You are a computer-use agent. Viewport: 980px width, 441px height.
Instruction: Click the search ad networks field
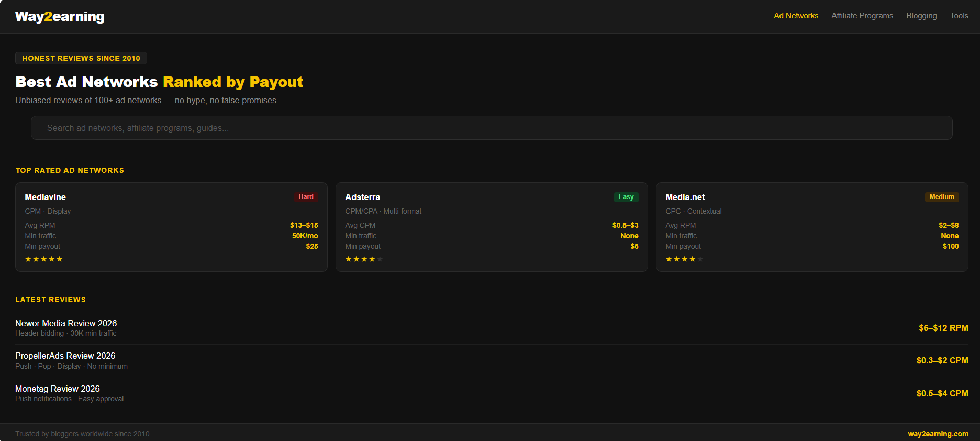point(492,128)
